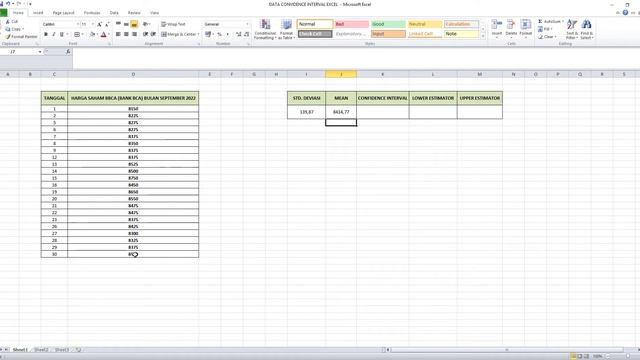Image resolution: width=640 pixels, height=360 pixels.
Task: Toggle Bold formatting
Action: point(46,34)
